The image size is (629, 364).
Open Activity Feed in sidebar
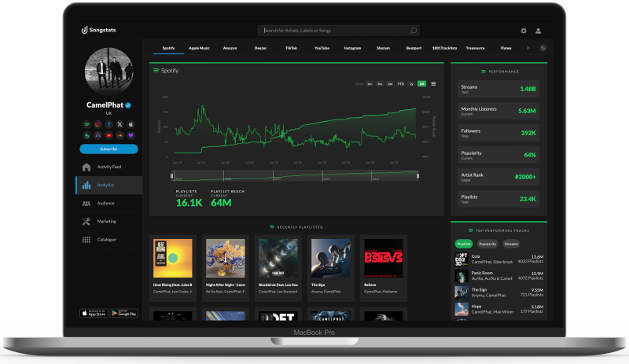point(109,167)
